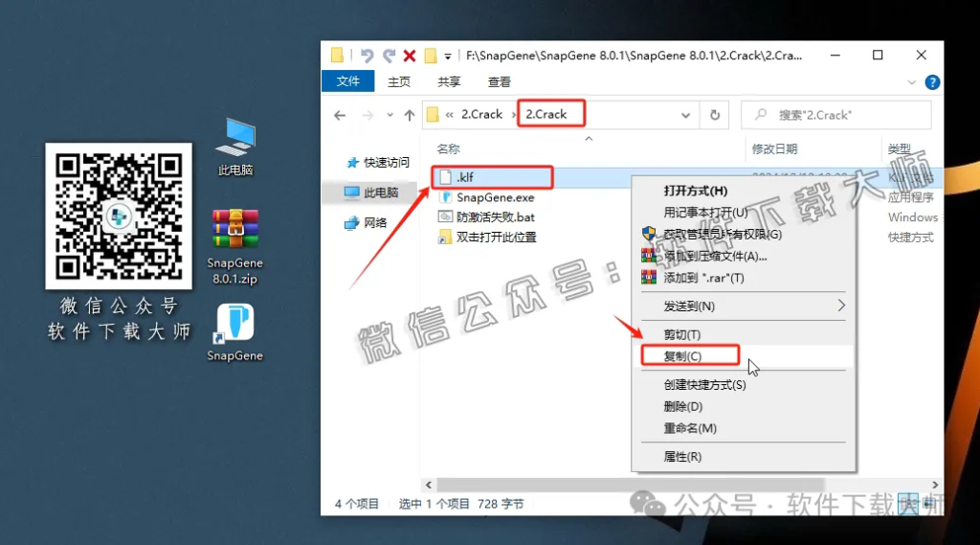Viewport: 980px width, 545px height.
Task: Select 此电脑 in navigation pane
Action: point(371,193)
